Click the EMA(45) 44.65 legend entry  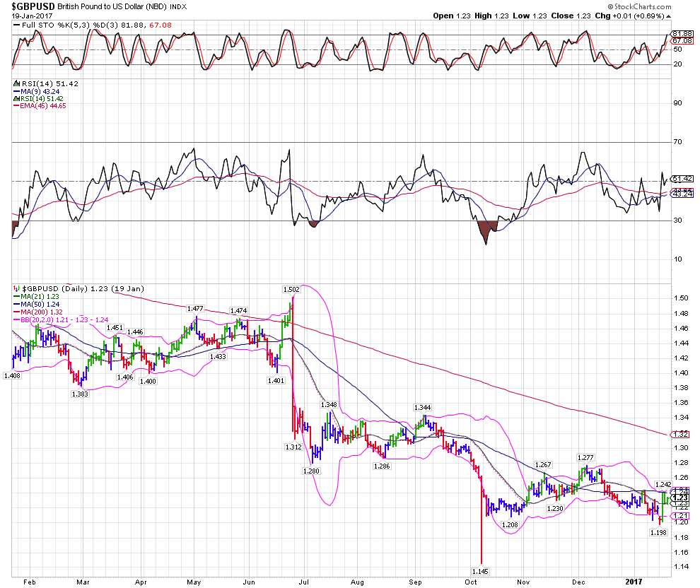[32, 105]
